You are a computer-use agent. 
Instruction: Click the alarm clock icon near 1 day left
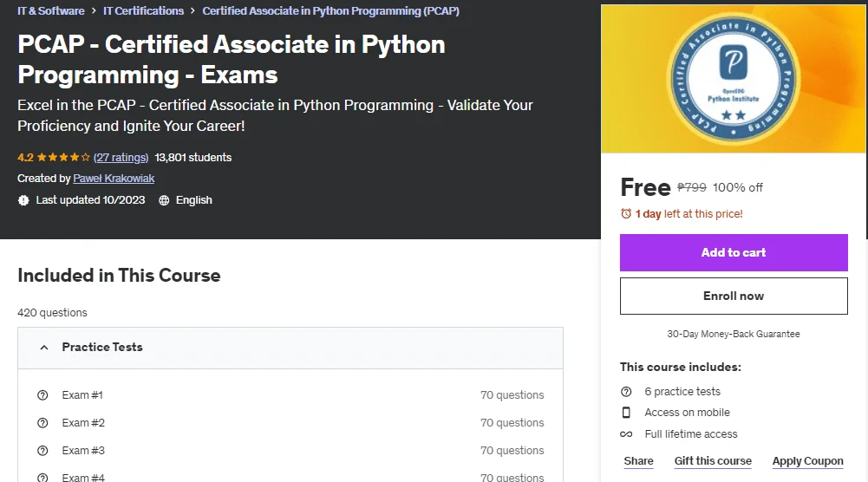(x=626, y=213)
